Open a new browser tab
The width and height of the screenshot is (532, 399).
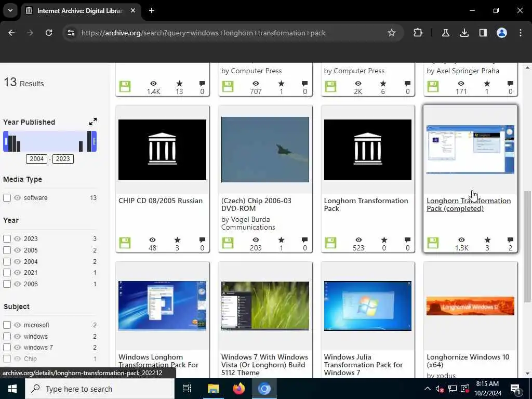152,10
